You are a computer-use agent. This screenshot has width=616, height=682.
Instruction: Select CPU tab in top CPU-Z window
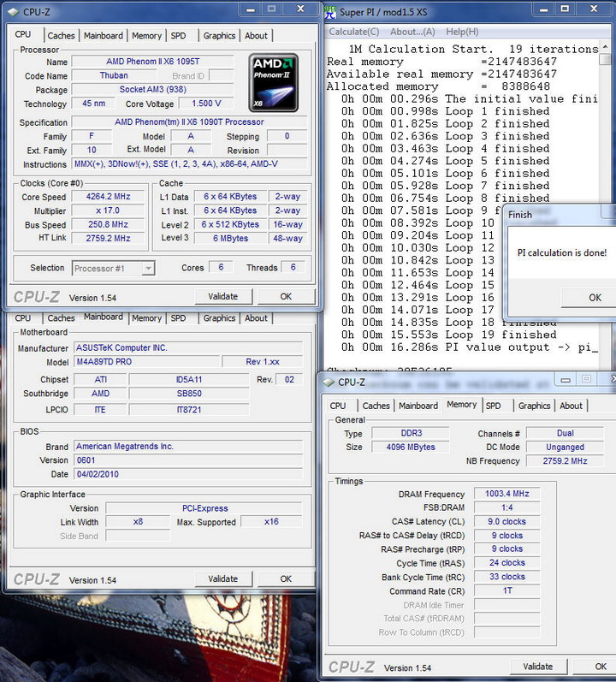click(x=23, y=34)
